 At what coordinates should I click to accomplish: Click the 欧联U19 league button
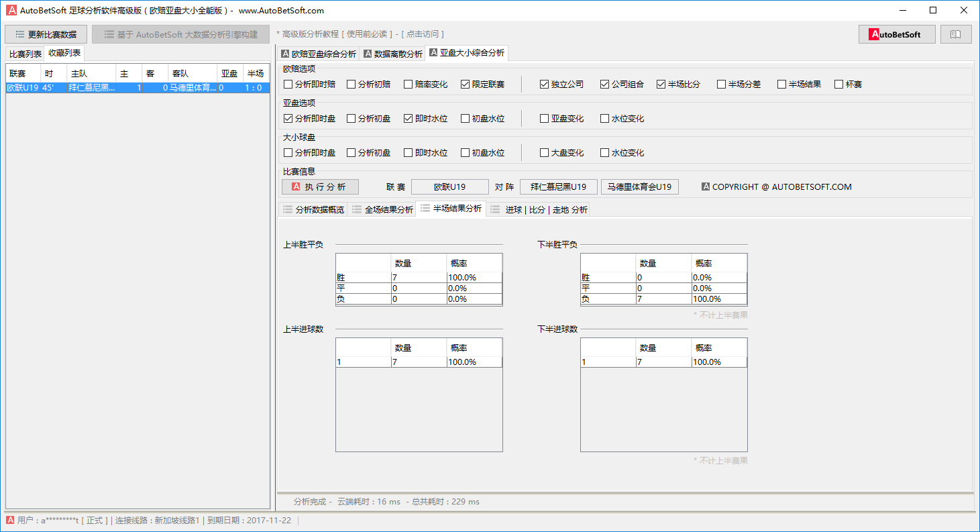[x=449, y=187]
